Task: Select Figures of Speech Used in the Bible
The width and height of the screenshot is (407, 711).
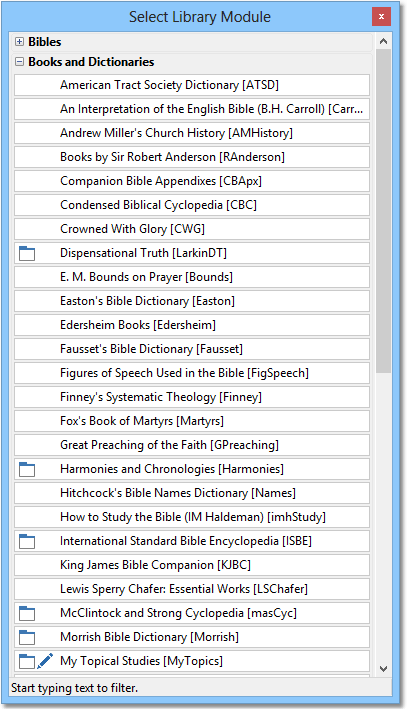Action: coord(192,373)
